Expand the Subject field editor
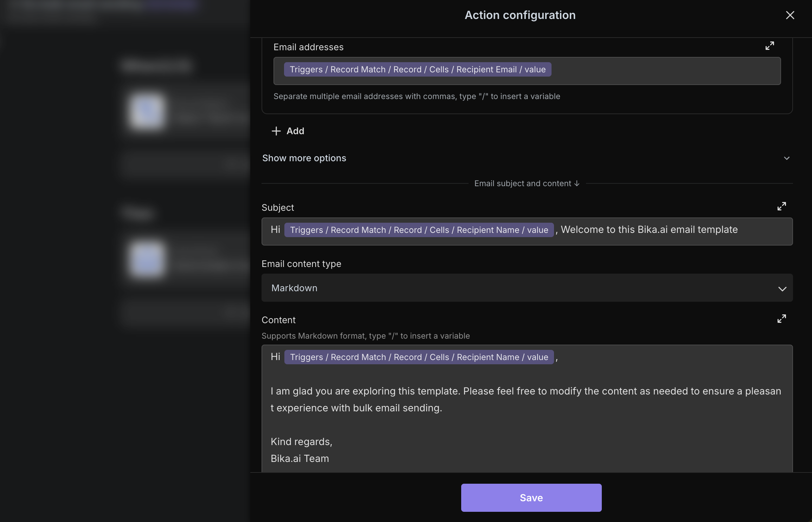The height and width of the screenshot is (522, 812). point(781,206)
